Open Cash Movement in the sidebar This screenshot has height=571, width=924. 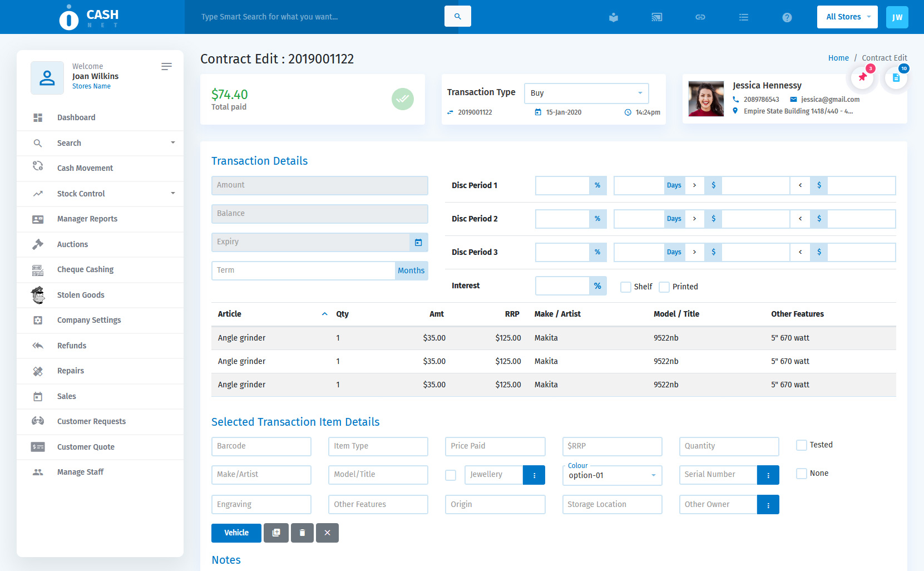[x=85, y=168]
